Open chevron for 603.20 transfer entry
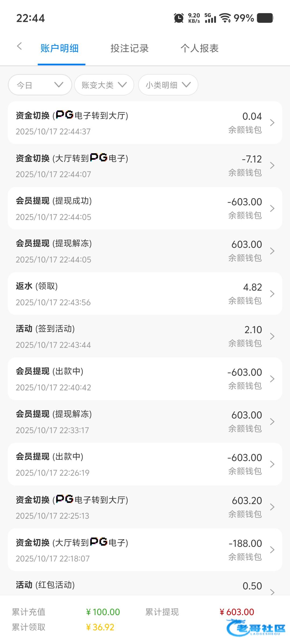Screen dimensions: 290x644 coord(272,507)
